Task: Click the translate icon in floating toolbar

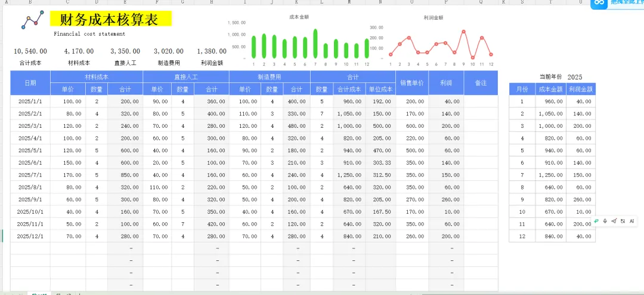Action: (623, 221)
